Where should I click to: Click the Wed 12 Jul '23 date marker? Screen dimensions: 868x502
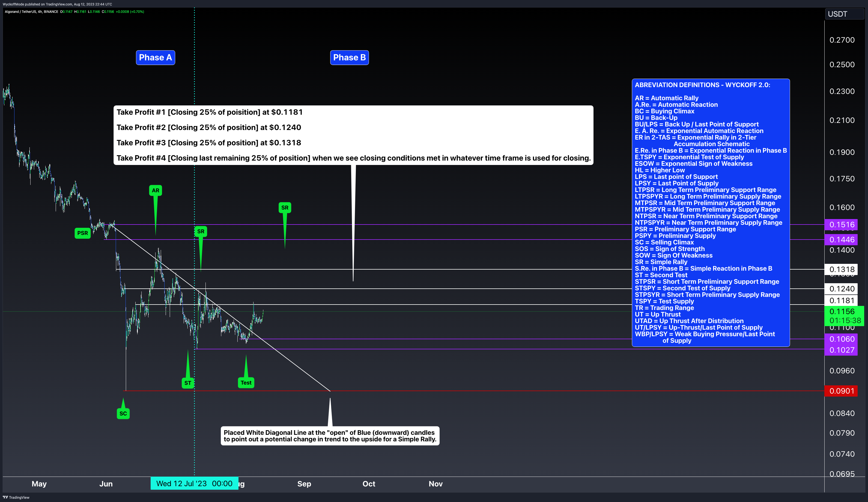point(194,483)
